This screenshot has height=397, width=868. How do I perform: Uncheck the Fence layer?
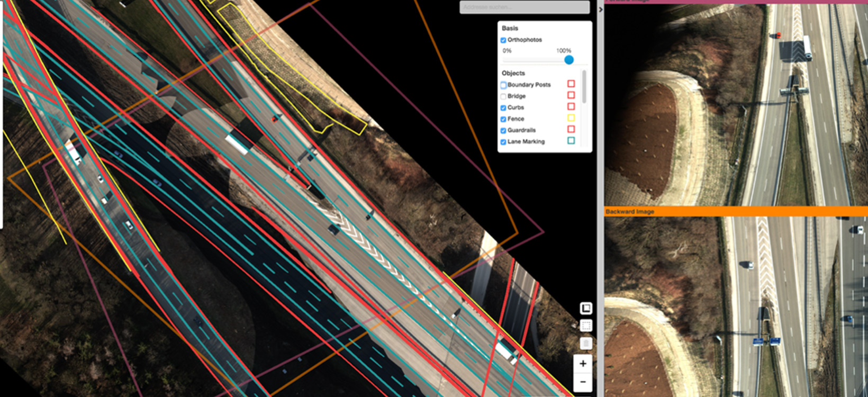[503, 119]
